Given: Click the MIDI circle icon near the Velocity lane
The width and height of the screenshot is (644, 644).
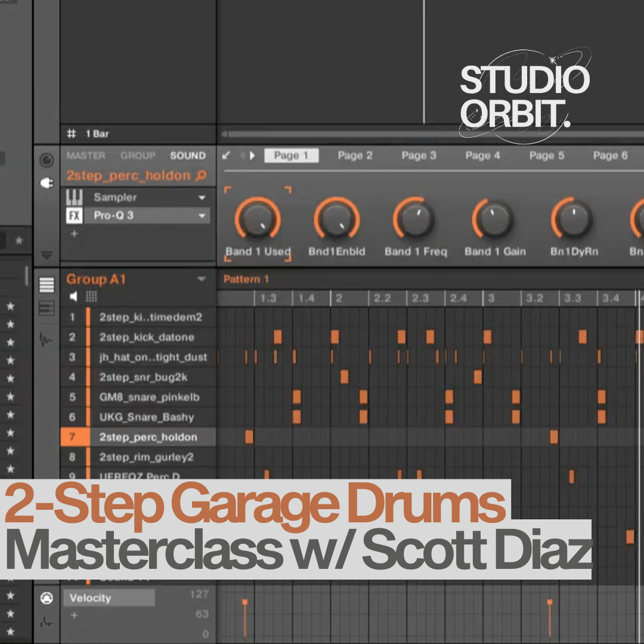Looking at the screenshot, I should point(48,597).
